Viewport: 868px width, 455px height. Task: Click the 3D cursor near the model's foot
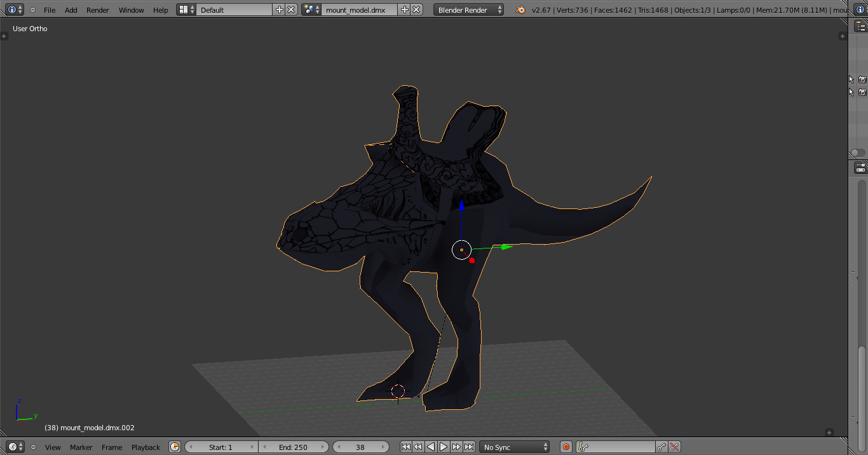tap(398, 391)
